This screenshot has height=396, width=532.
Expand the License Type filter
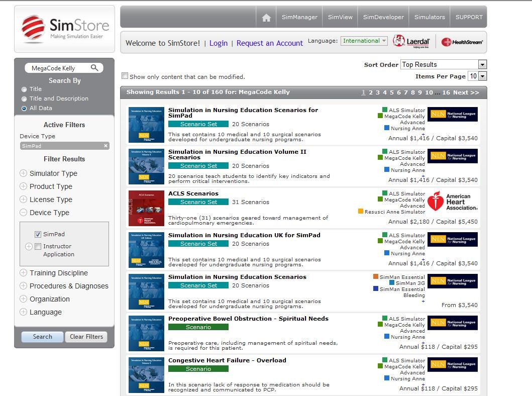(24, 199)
